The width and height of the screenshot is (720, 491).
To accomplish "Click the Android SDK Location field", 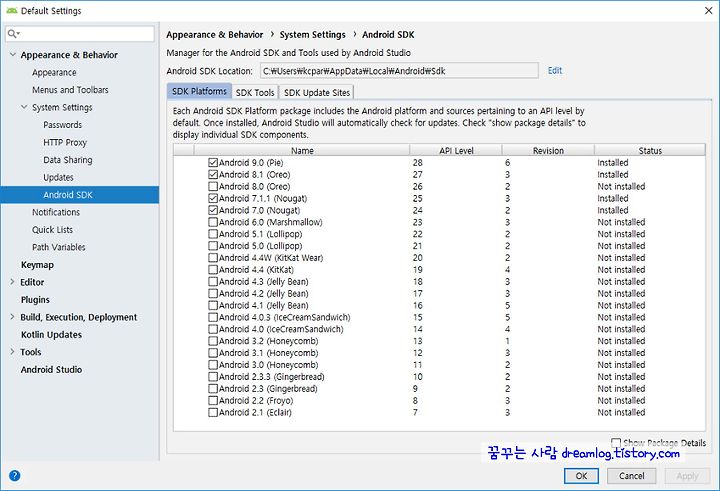I will coord(399,71).
